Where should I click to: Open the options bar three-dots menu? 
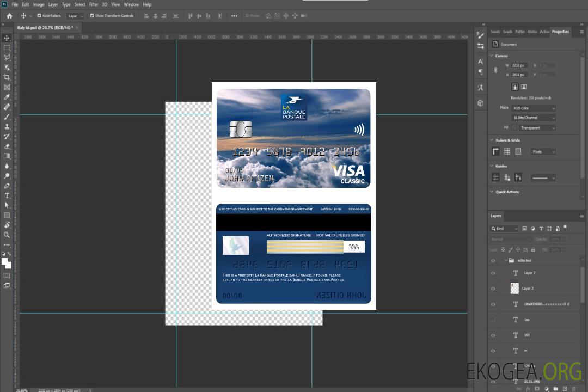click(x=234, y=16)
